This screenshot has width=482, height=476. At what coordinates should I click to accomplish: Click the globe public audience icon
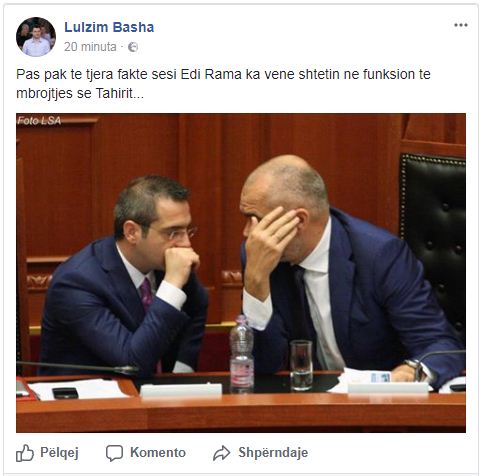click(133, 47)
